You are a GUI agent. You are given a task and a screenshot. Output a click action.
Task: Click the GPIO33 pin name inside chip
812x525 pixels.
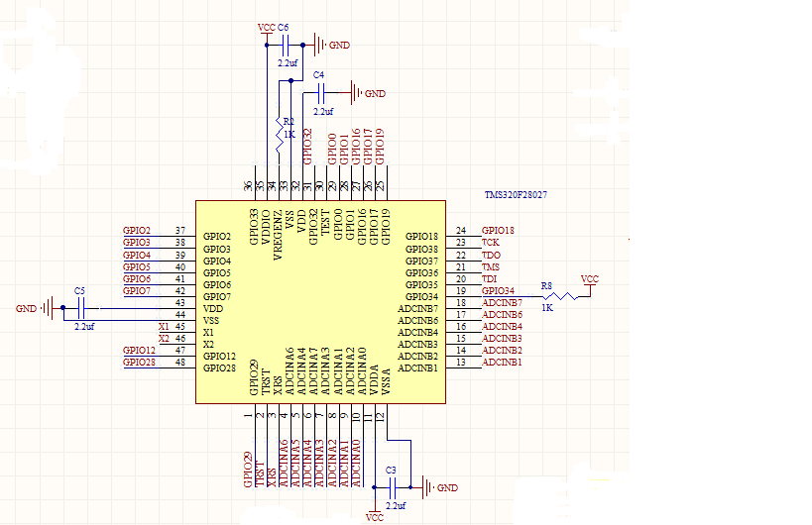coord(253,227)
